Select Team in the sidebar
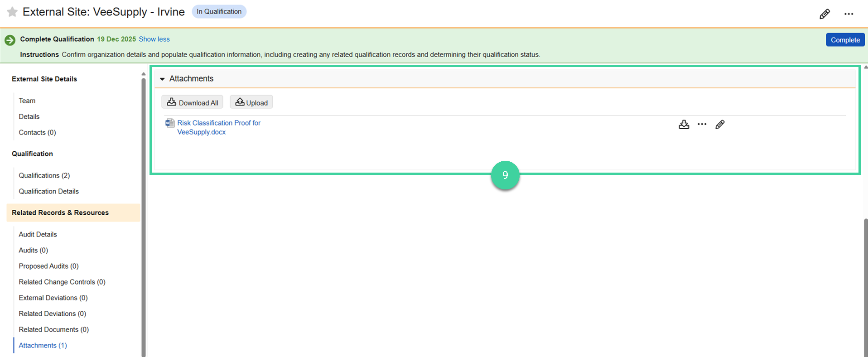This screenshot has width=868, height=357. tap(27, 101)
